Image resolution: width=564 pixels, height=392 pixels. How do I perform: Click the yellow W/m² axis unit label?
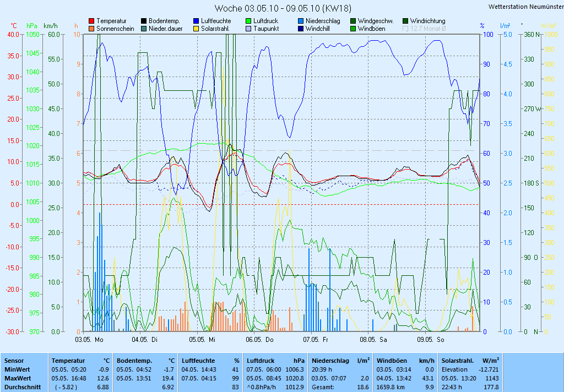pyautogui.click(x=549, y=26)
